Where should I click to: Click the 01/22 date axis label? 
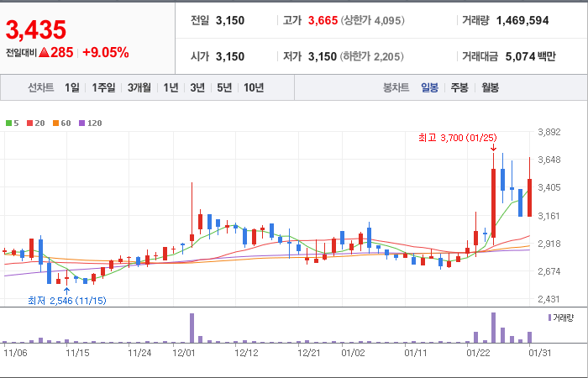478,353
